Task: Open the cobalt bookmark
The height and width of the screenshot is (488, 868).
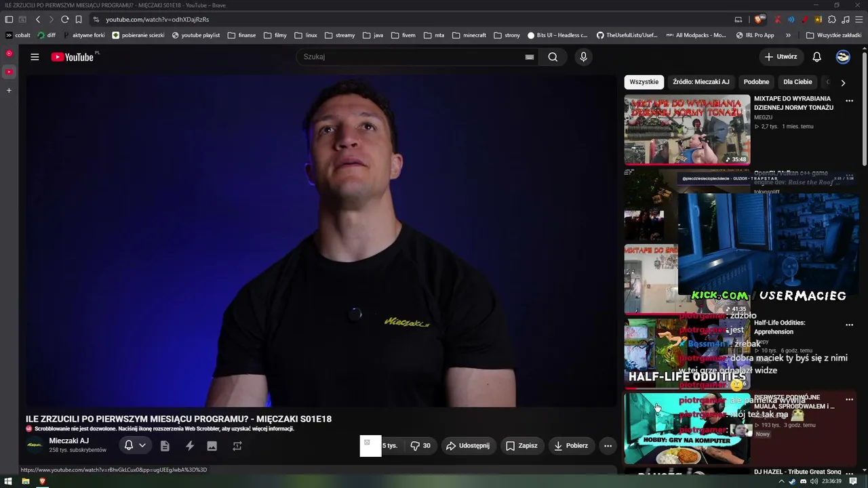Action: (x=18, y=35)
